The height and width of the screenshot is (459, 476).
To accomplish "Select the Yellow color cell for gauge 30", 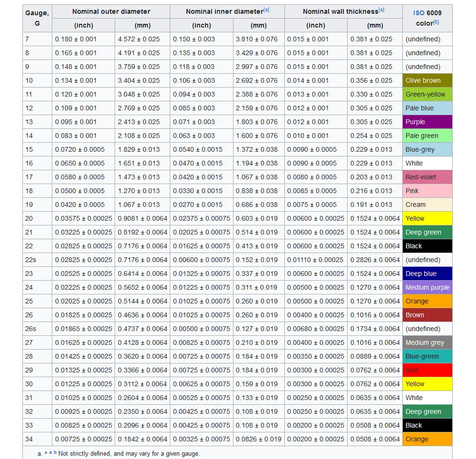I will (x=427, y=384).
